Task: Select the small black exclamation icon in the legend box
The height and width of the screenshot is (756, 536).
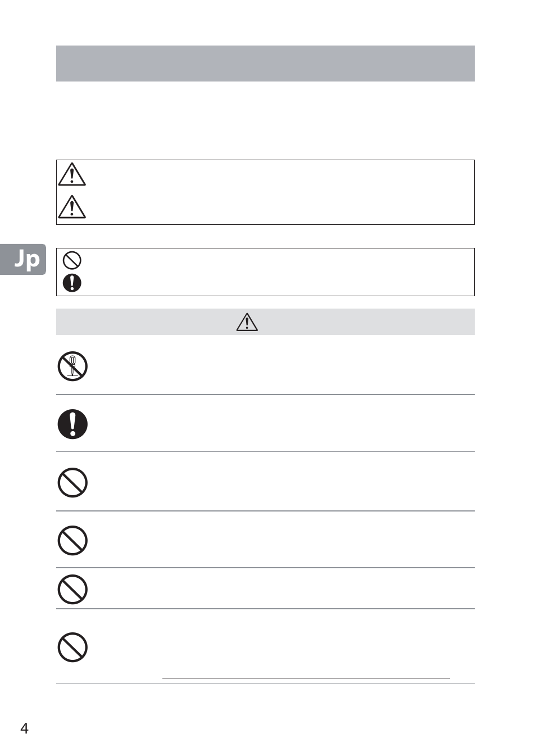Action: coord(72,283)
